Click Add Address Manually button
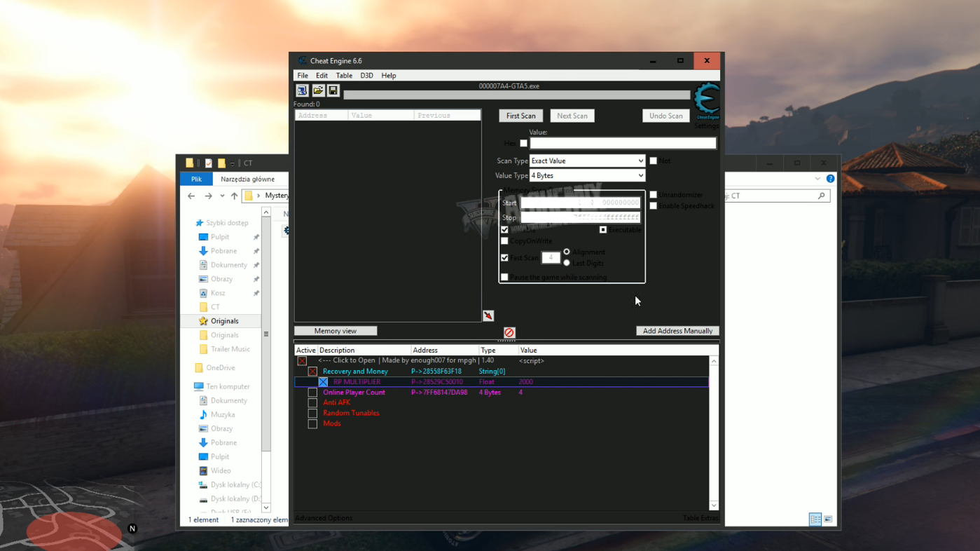Screen dimensions: 980x551 [x=677, y=331]
